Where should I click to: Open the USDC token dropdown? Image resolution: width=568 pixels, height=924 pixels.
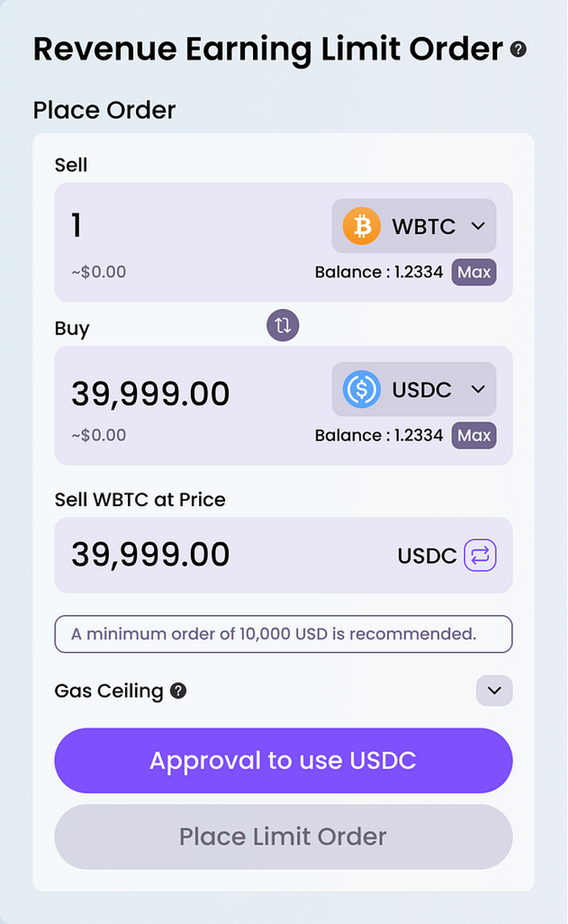point(414,390)
